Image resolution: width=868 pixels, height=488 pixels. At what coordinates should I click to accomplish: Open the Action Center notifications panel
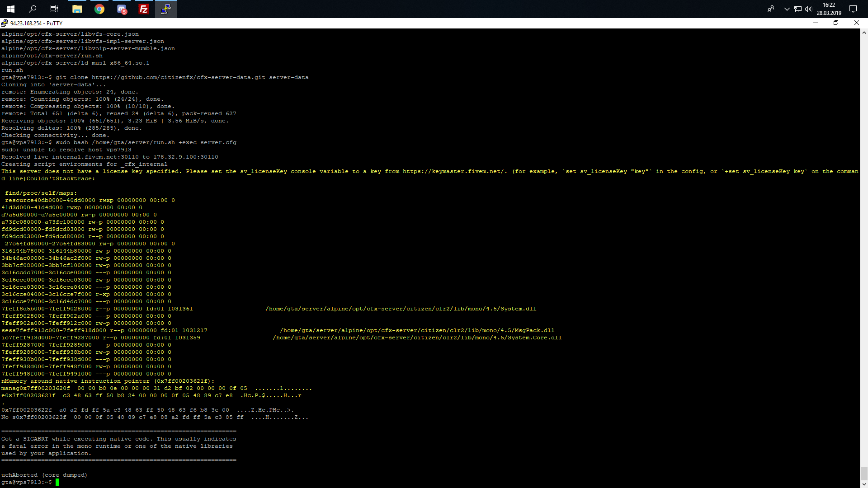tap(853, 9)
